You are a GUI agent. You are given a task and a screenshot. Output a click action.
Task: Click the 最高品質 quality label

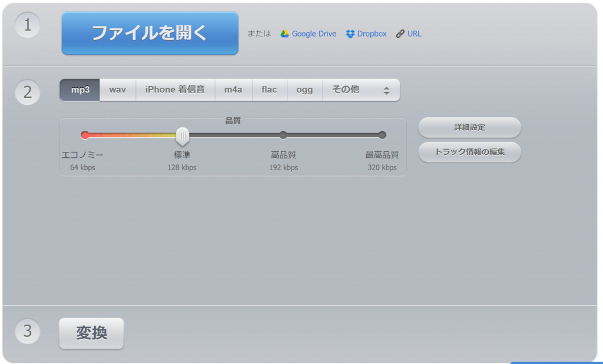tap(382, 155)
